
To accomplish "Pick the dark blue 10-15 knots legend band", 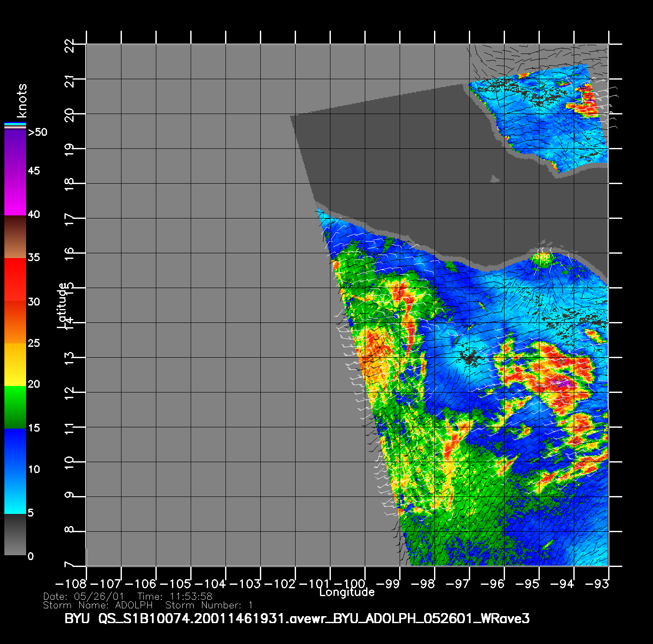I will click(15, 449).
